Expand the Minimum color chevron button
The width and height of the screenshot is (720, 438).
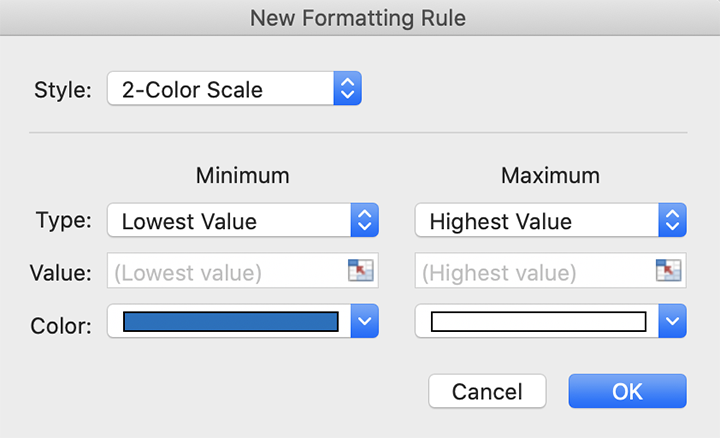click(365, 321)
